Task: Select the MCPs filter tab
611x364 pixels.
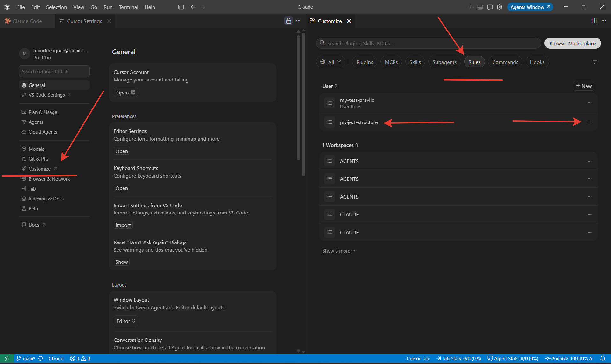Action: [x=391, y=62]
